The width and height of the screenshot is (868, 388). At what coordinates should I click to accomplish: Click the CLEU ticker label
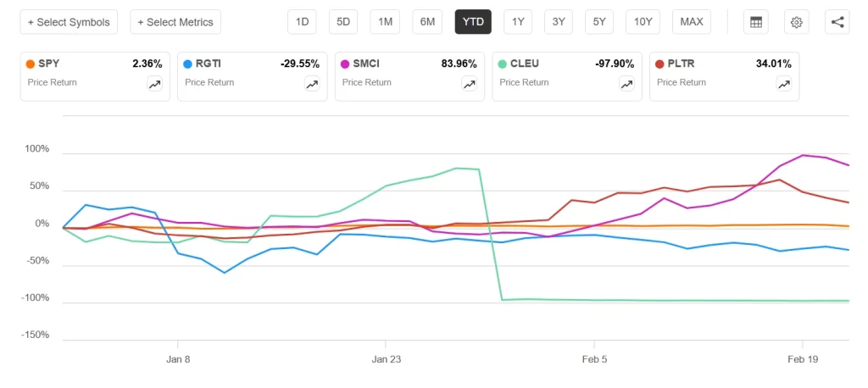point(524,64)
